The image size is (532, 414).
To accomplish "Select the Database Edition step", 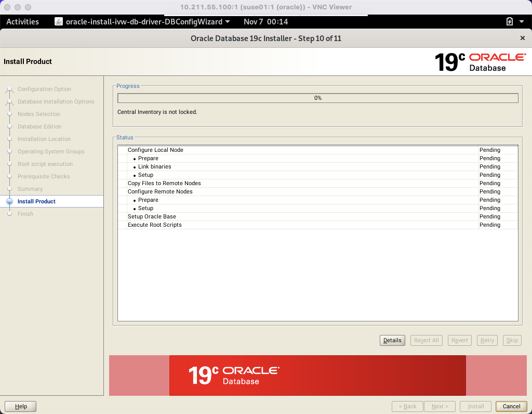I will click(x=39, y=126).
